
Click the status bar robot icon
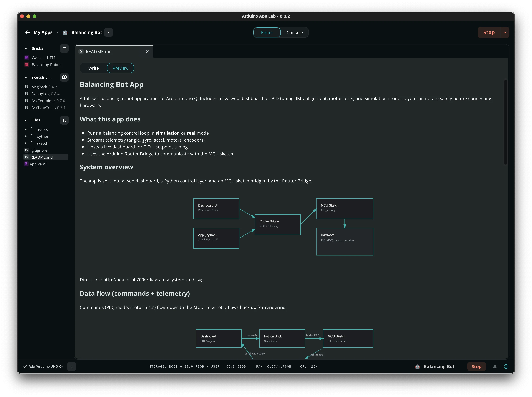tap(418, 366)
